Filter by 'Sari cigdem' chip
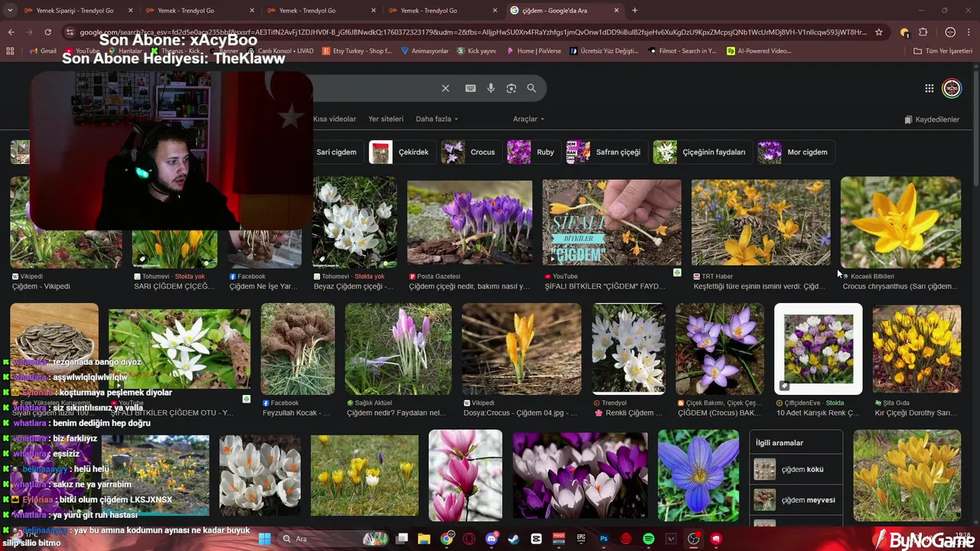980x551 pixels. tap(335, 152)
